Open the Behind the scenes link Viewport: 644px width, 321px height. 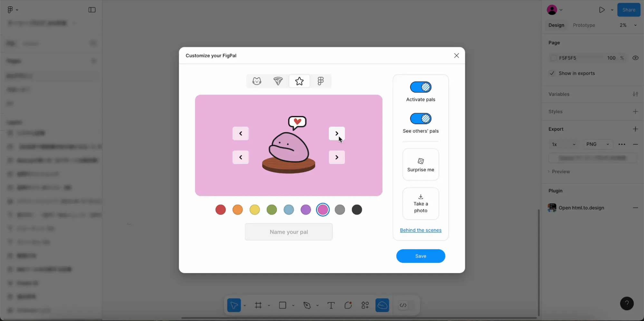421,230
